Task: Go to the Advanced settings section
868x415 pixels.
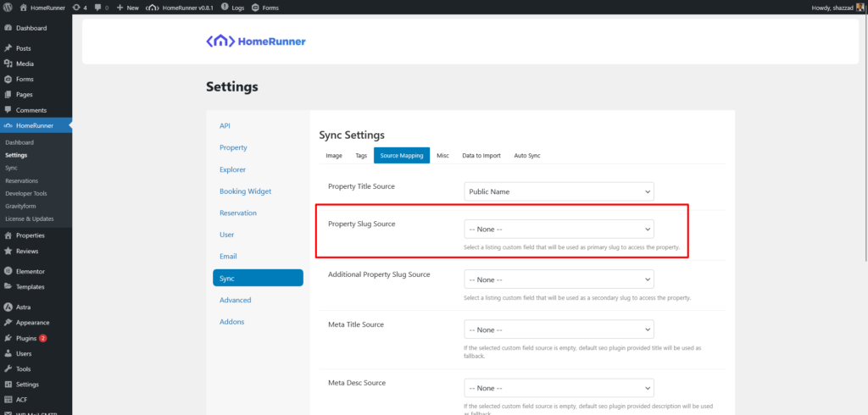Action: [235, 300]
